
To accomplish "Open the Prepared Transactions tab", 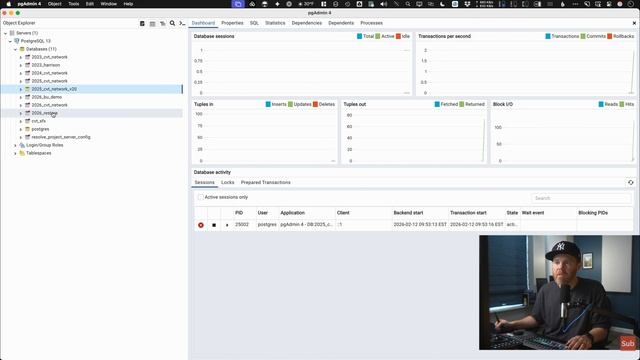I will (266, 182).
